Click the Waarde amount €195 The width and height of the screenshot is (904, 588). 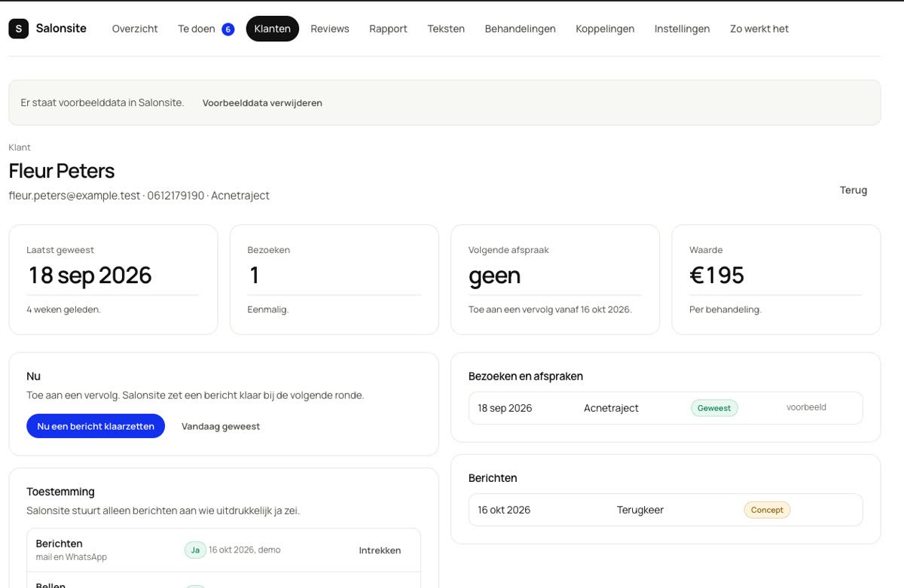coord(717,276)
